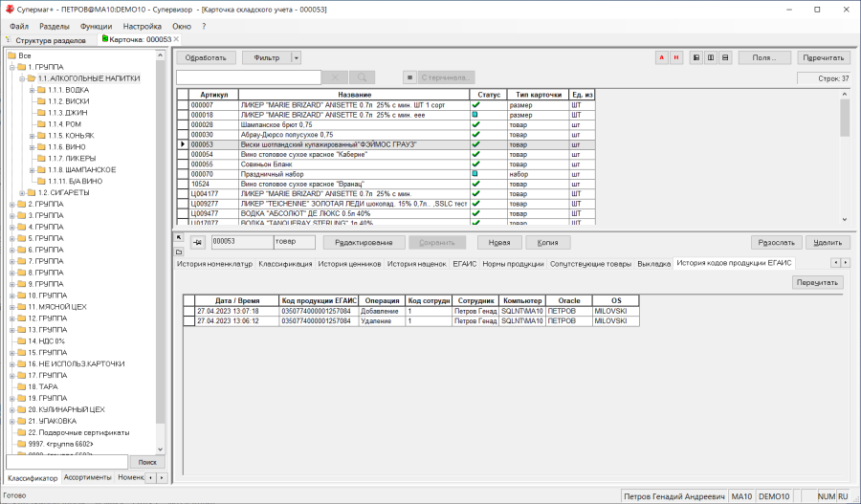
Task: Click the folder icon below the arrow at the card panel's left edge
Action: tap(179, 252)
